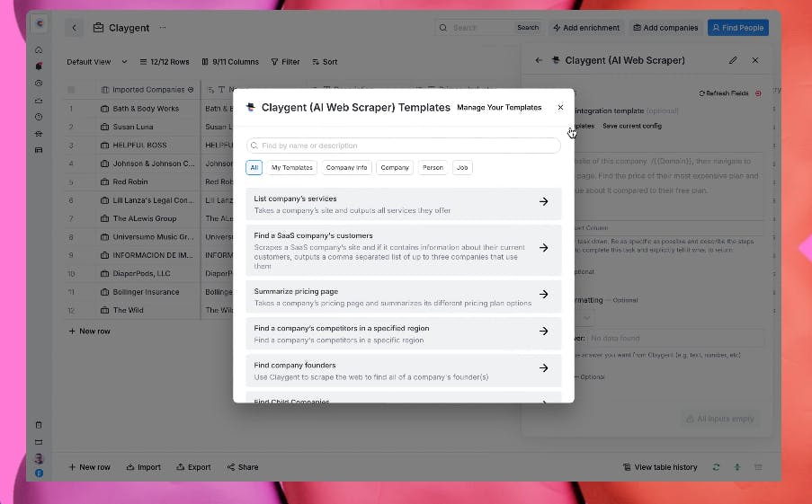
Task: Select The ALewis Group company cell
Action: point(147,219)
